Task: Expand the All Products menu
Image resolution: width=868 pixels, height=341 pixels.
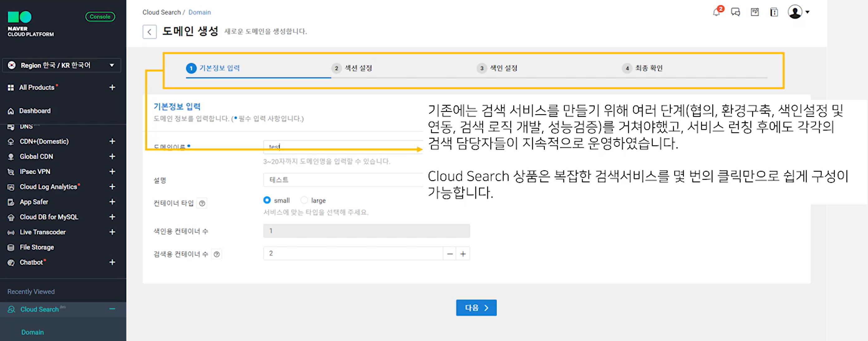Action: tap(112, 88)
